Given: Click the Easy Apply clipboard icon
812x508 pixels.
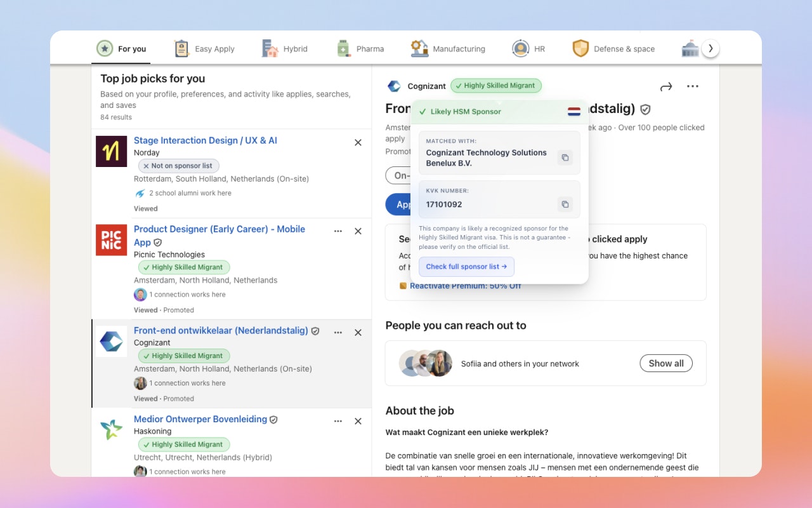Looking at the screenshot, I should click(x=181, y=48).
